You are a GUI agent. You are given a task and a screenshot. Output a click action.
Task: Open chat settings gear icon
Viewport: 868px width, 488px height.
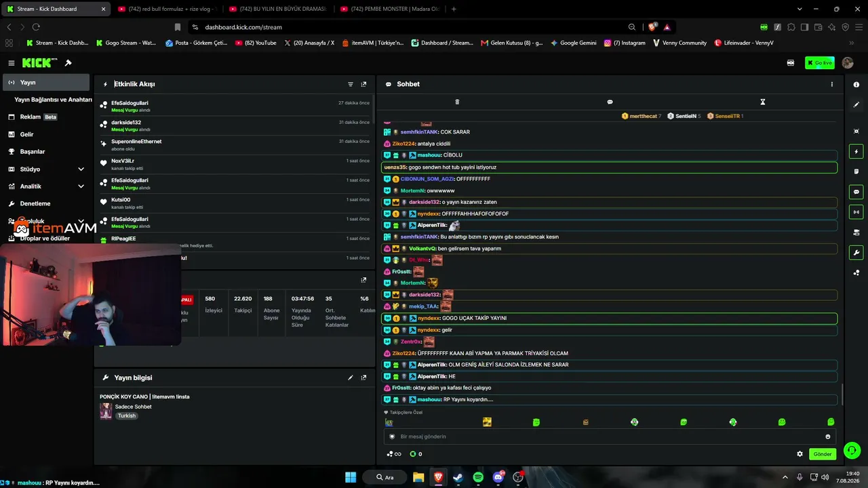coord(800,454)
